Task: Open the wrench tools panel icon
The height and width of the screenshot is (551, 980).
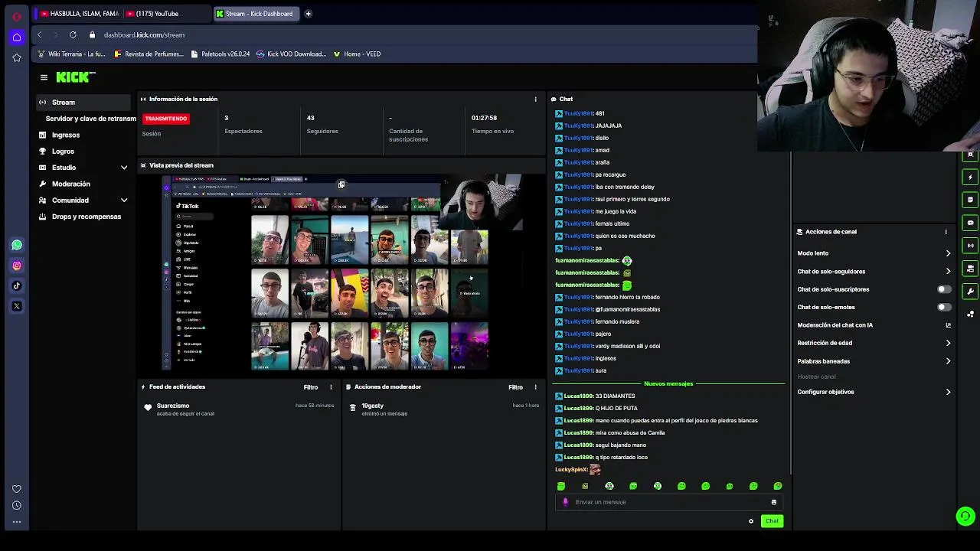Action: (x=971, y=291)
